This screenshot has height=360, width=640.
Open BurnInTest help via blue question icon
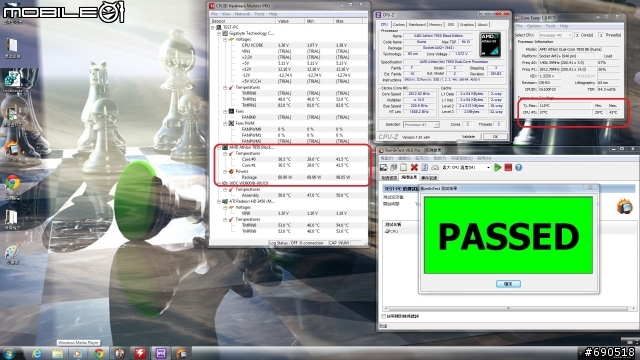tap(518, 167)
